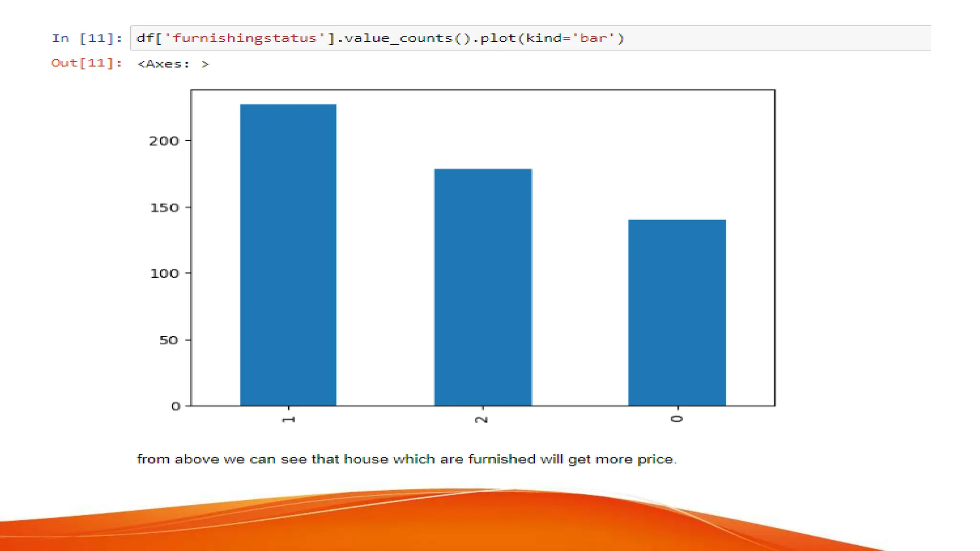Image resolution: width=980 pixels, height=551 pixels.
Task: Click the 100 y-axis tick label
Action: click(x=164, y=274)
